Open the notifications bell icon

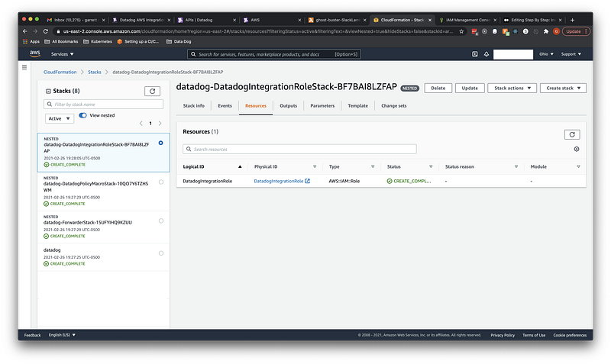pyautogui.click(x=487, y=54)
